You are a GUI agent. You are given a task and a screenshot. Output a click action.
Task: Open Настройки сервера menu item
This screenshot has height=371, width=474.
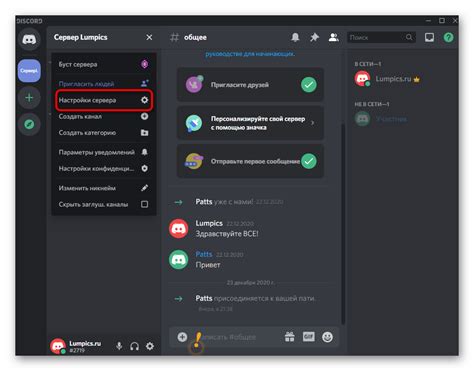tap(103, 100)
